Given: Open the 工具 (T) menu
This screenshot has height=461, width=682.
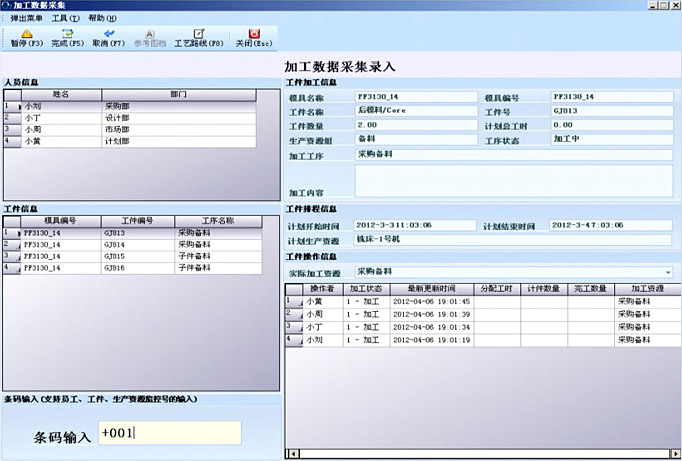Looking at the screenshot, I should [x=65, y=18].
